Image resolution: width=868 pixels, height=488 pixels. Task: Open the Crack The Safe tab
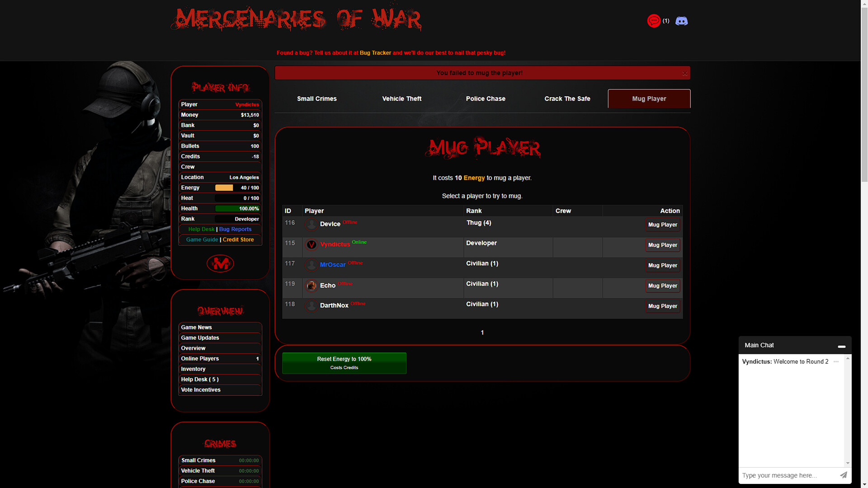567,99
